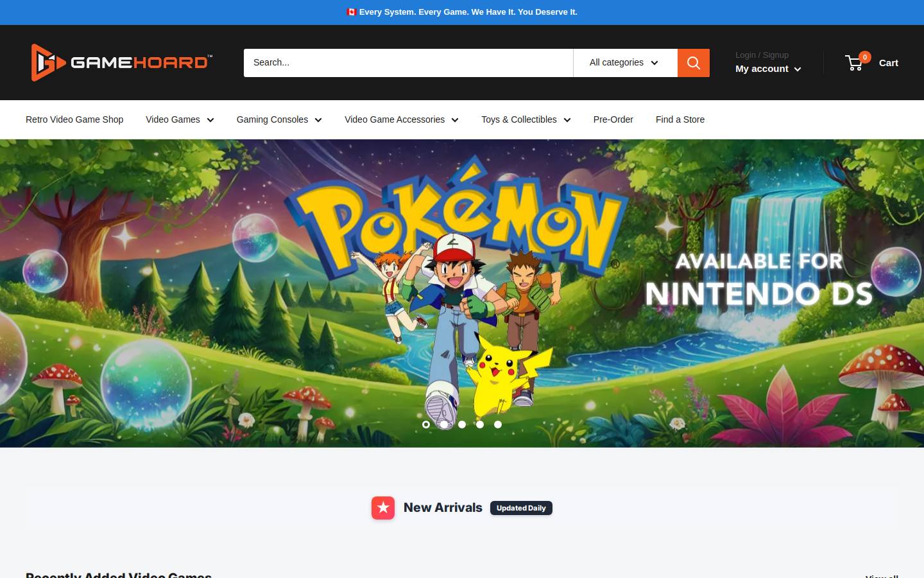This screenshot has width=924, height=578.
Task: Click the Pokémon Nintendo DS hero banner
Action: click(x=462, y=293)
